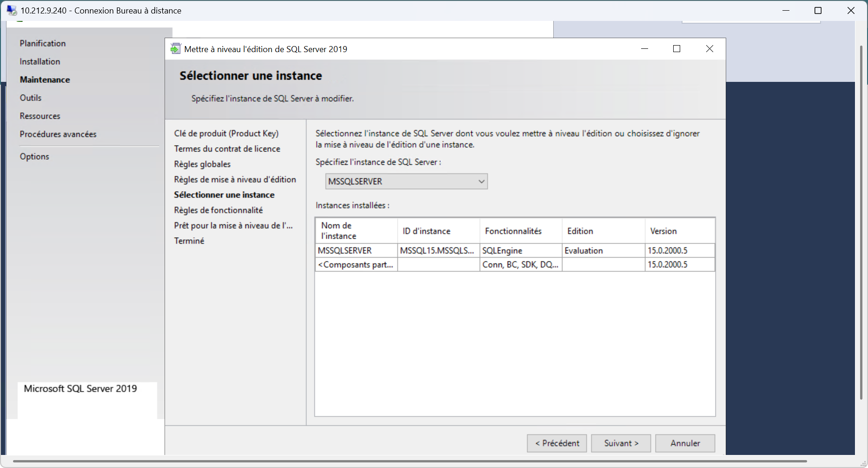Open the Planification section
868x468 pixels.
[x=43, y=43]
